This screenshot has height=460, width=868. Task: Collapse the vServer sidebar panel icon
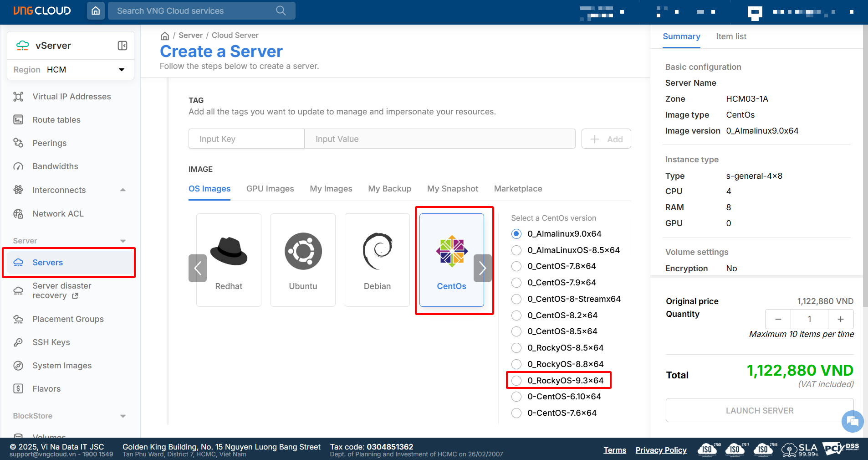point(123,46)
